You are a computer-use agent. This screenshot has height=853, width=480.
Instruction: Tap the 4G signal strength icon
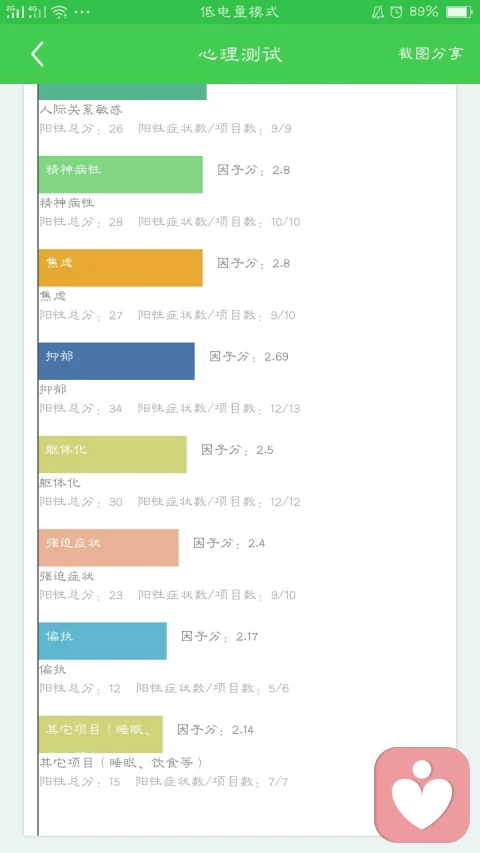click(x=36, y=12)
